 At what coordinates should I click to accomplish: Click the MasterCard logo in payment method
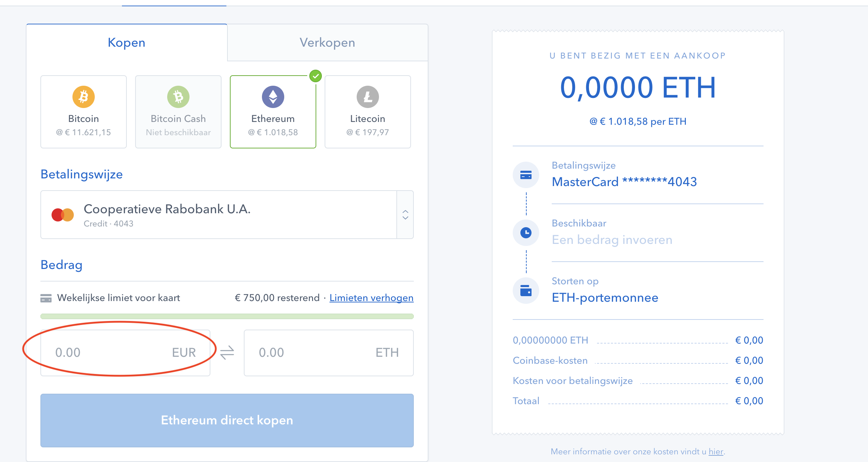[x=63, y=215]
